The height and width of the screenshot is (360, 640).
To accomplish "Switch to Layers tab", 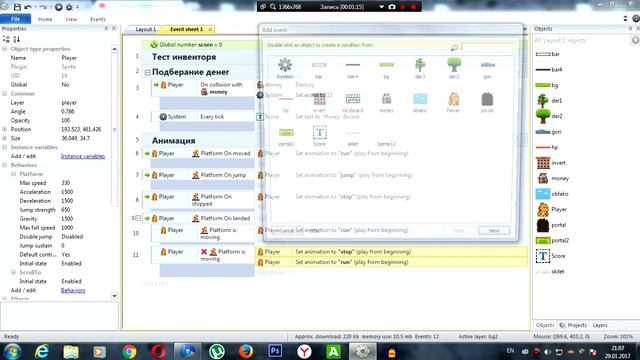I will 600,325.
